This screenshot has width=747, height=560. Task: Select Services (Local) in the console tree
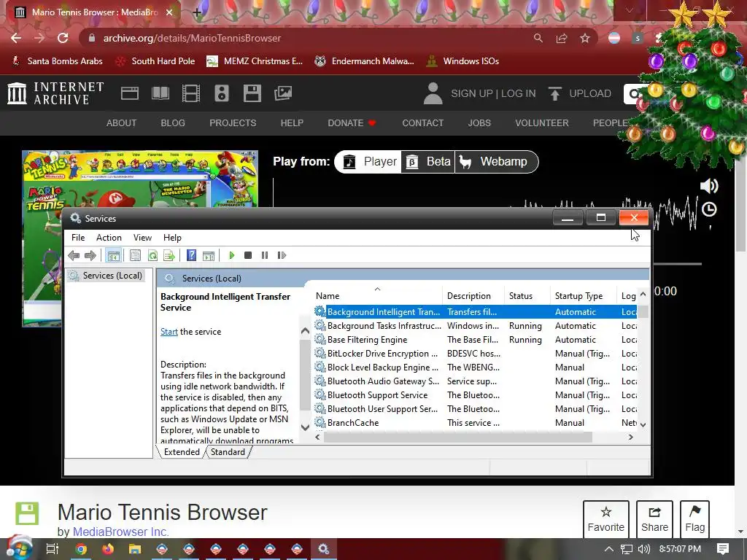click(107, 276)
